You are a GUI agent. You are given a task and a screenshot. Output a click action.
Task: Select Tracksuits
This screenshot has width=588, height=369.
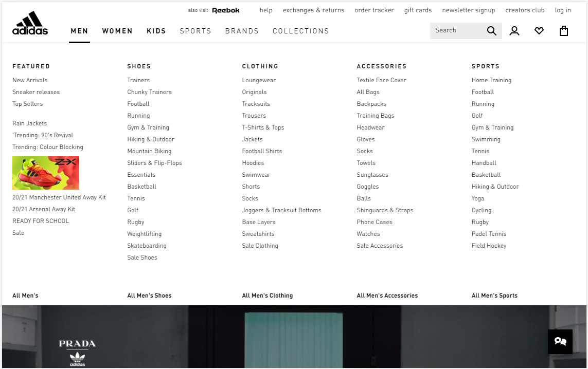click(256, 104)
